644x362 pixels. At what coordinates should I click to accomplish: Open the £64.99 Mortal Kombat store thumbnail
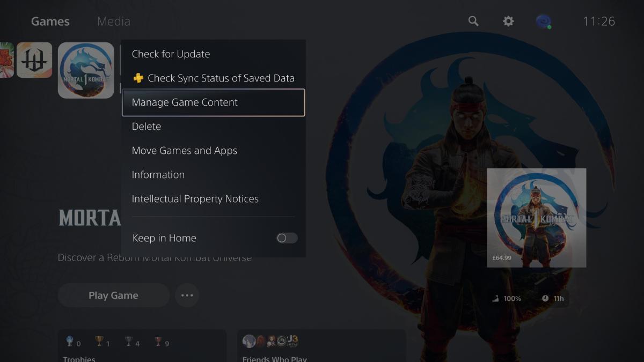pyautogui.click(x=536, y=218)
